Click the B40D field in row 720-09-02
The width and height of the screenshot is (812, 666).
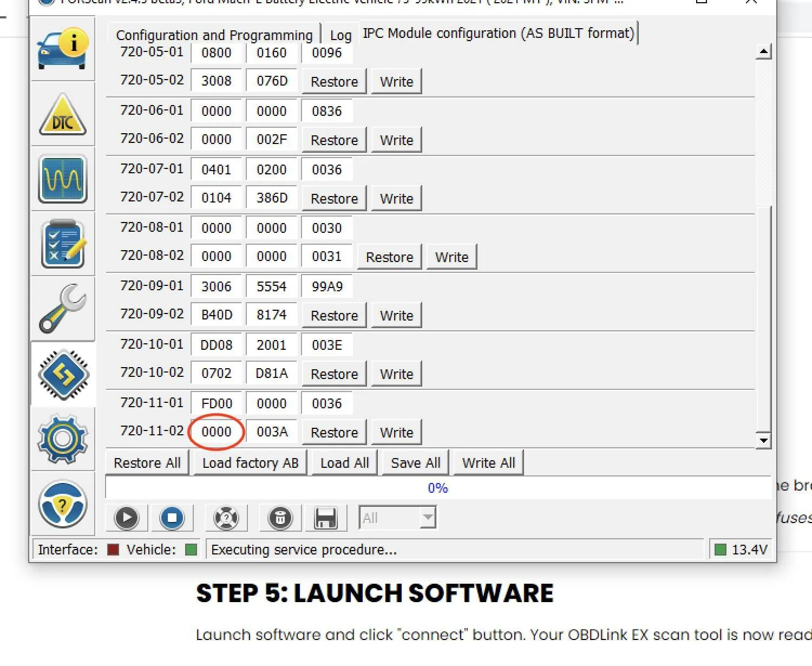click(x=217, y=315)
